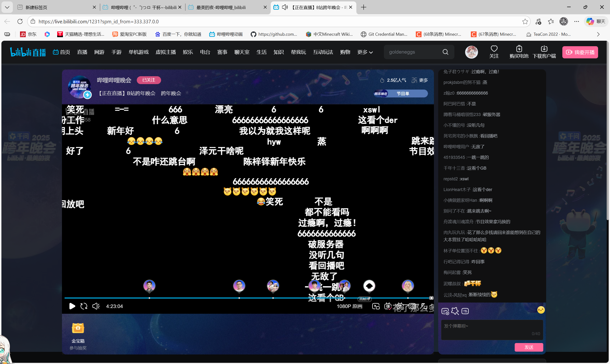Toggle danmaku visibility on the video
The height and width of the screenshot is (364, 610).
coord(388,306)
